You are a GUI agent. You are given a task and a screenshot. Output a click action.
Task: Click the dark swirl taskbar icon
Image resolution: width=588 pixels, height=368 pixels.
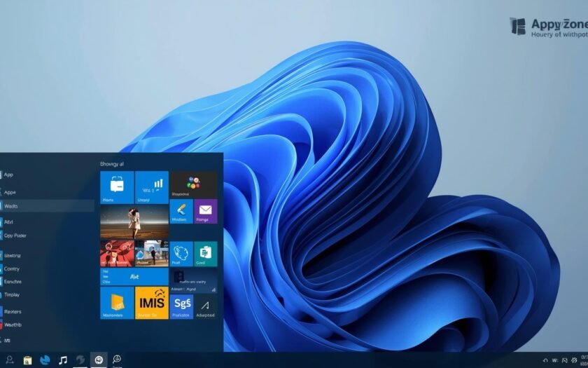tap(80, 360)
